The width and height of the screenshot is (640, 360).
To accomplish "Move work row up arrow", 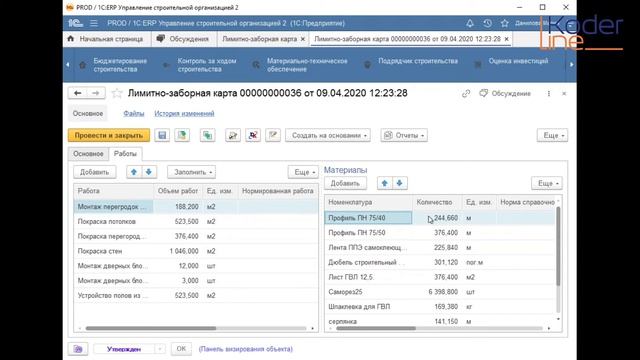I will 134,172.
